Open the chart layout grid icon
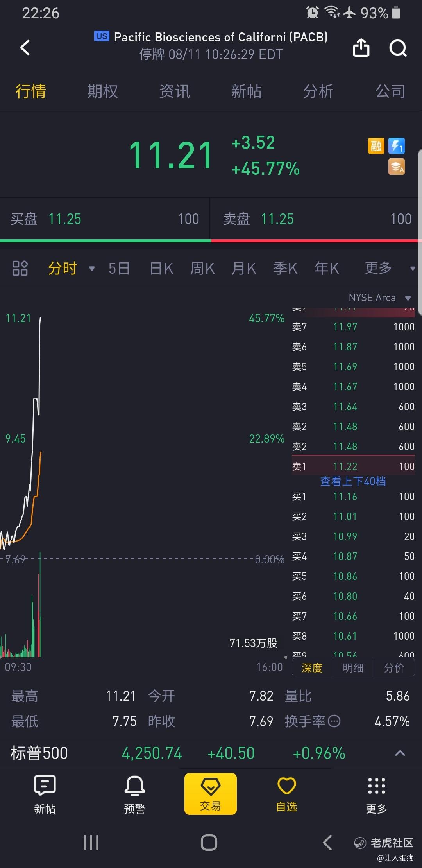Viewport: 422px width, 868px height. [20, 268]
